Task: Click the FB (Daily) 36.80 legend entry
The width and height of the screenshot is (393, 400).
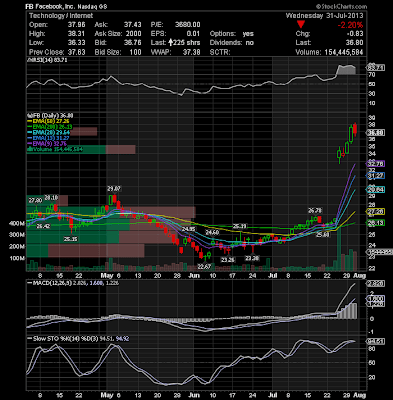Action: (x=50, y=116)
